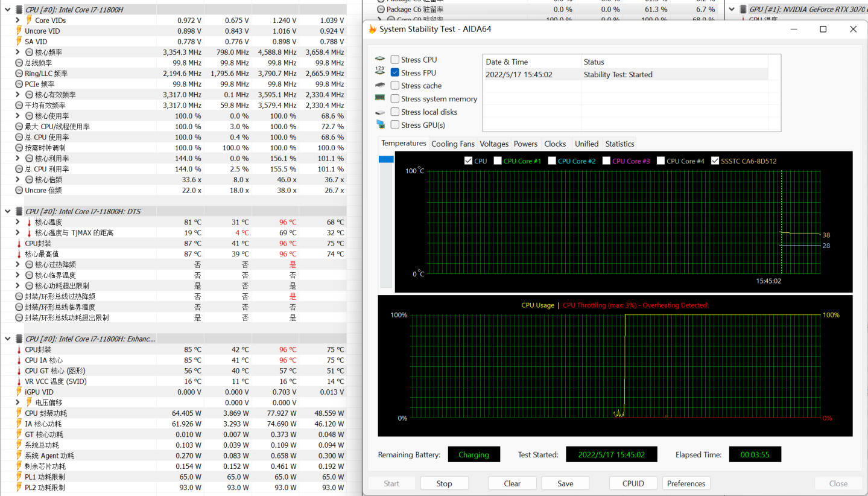Viewport: 868px width, 496px height.
Task: Click the thermometer icon next to 核心最高值
Action: tap(19, 254)
